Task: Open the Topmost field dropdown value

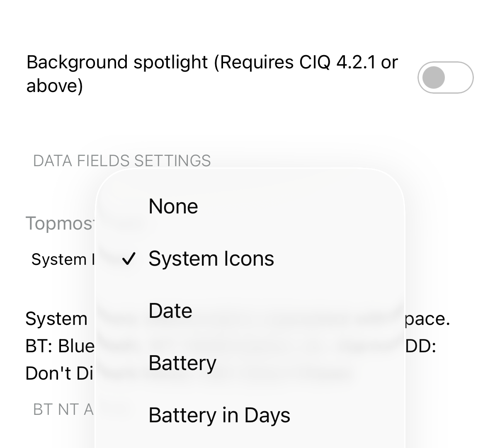Action: tap(63, 260)
